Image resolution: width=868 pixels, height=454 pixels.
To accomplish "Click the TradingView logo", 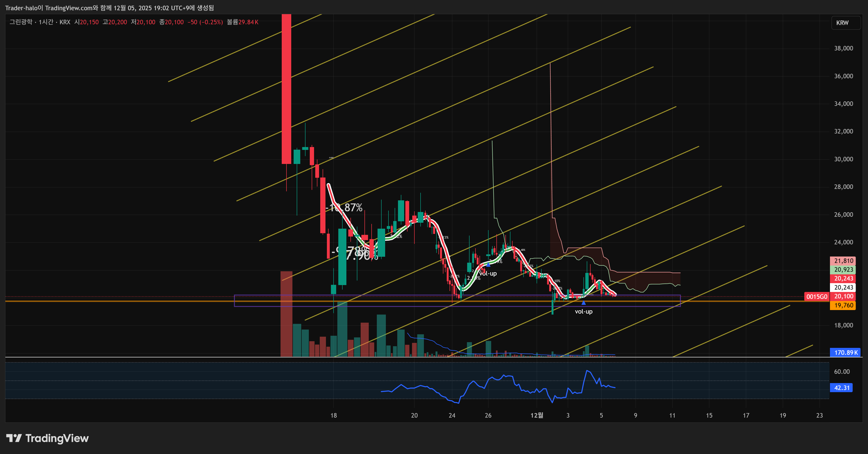I will point(48,438).
